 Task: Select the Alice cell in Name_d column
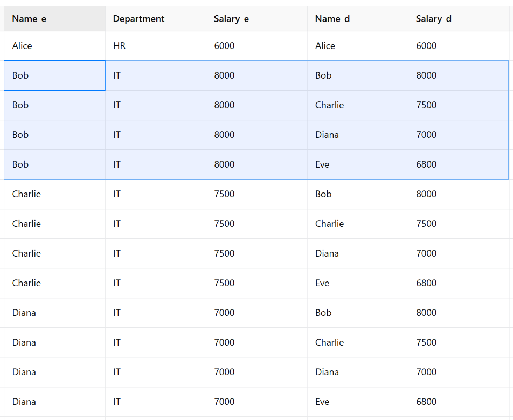[358, 46]
